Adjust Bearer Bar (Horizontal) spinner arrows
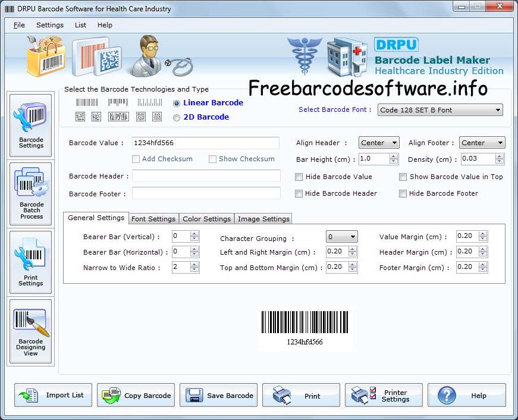 194,252
